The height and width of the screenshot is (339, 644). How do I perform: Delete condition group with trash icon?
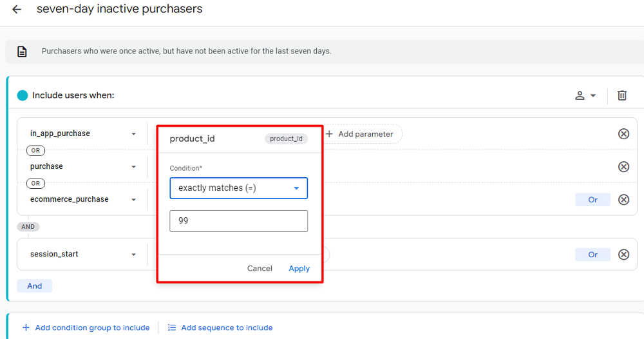[x=621, y=95]
